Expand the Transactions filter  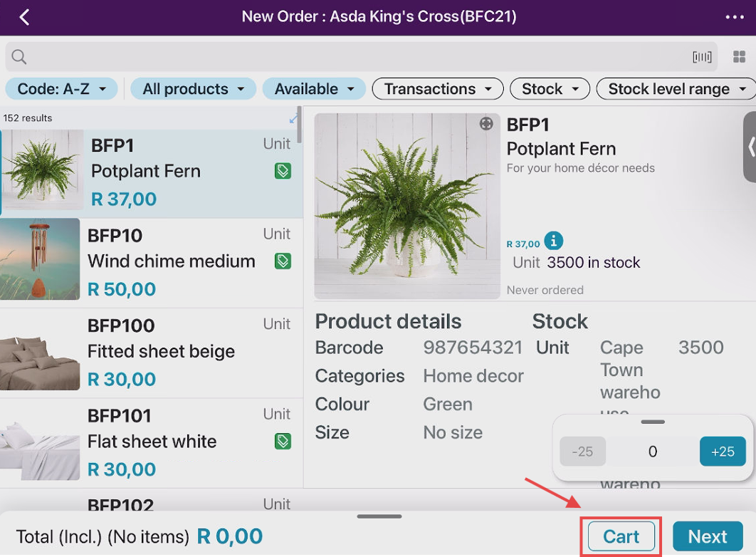[437, 89]
